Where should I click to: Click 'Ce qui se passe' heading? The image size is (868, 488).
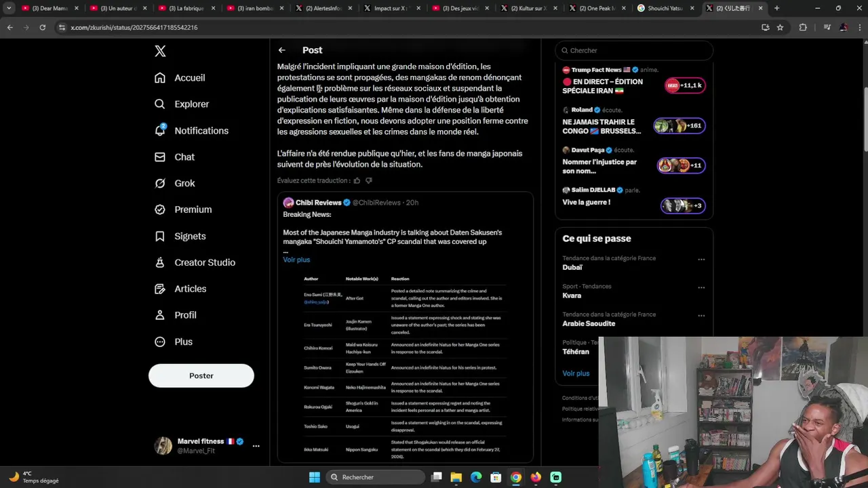pos(597,239)
